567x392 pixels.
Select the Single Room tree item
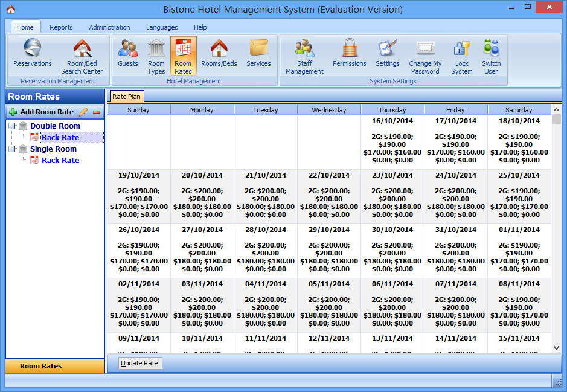pyautogui.click(x=54, y=149)
